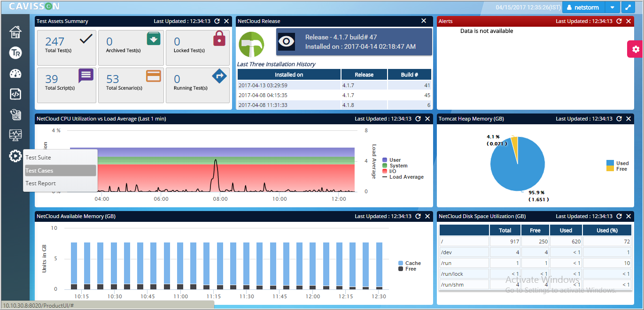
Task: Select Test Suite from flyout menu
Action: (x=60, y=158)
